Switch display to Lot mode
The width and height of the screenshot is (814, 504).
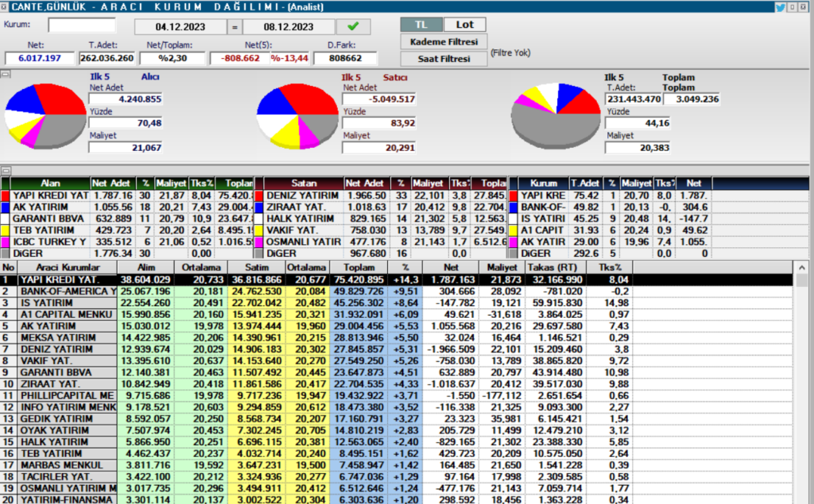click(465, 25)
